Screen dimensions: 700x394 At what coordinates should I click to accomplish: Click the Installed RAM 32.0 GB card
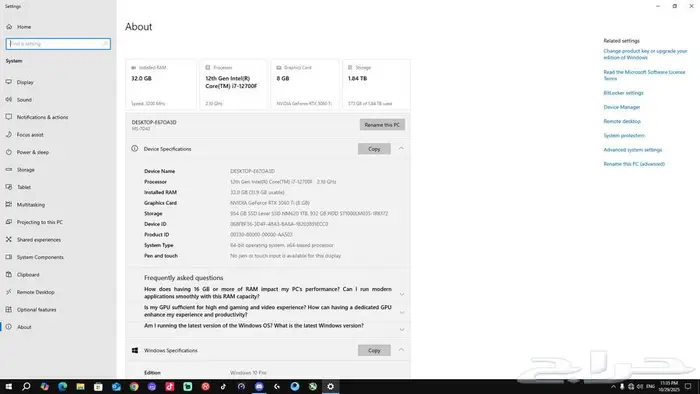point(161,85)
